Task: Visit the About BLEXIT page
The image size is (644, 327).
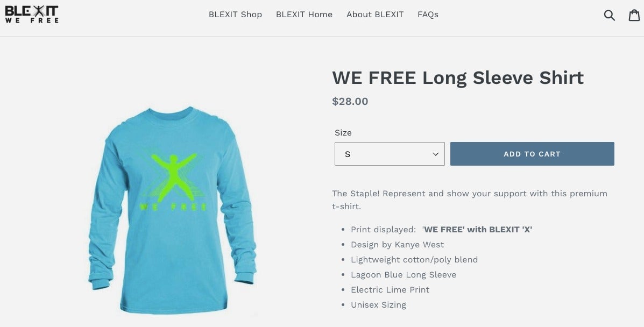Action: coord(375,15)
